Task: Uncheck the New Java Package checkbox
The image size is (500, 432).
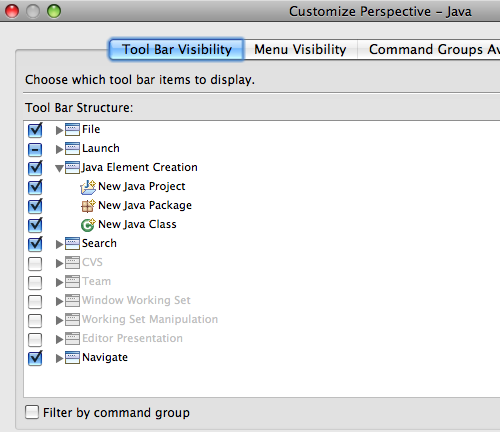Action: pos(35,206)
